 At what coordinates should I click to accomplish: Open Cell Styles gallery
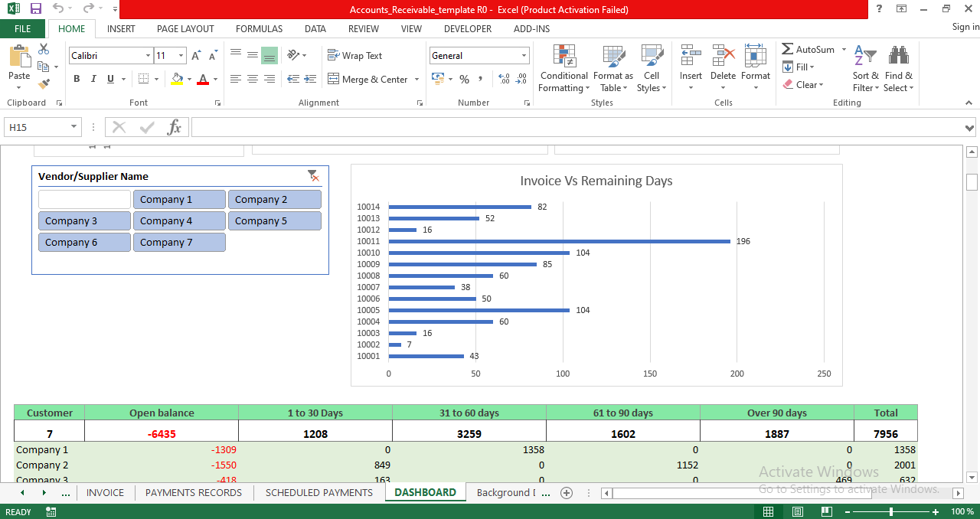[652, 68]
